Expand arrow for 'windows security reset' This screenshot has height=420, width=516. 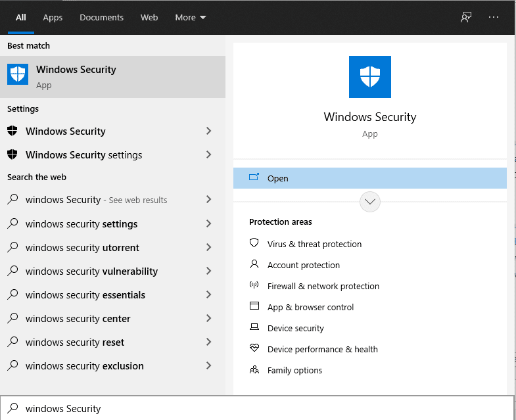208,342
